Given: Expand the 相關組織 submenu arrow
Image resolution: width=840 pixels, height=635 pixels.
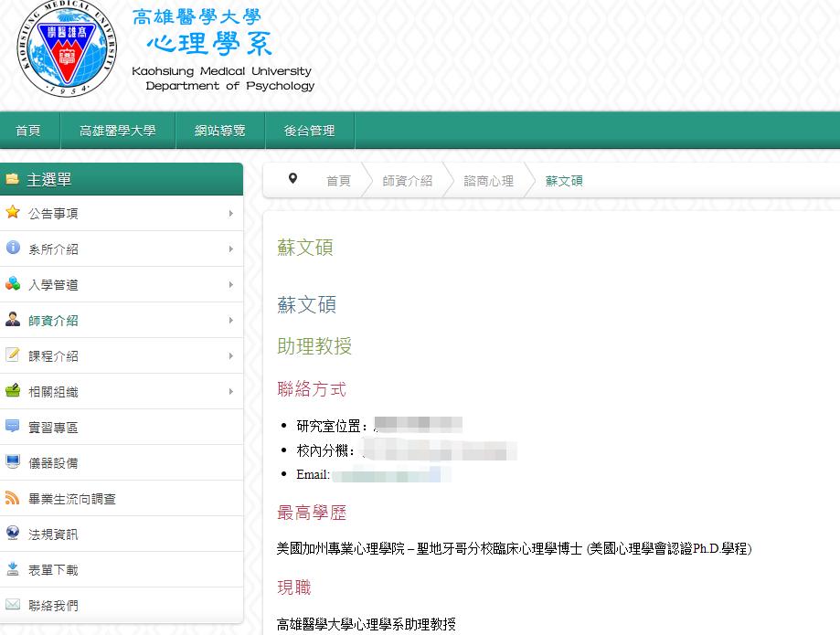Looking at the screenshot, I should point(230,392).
